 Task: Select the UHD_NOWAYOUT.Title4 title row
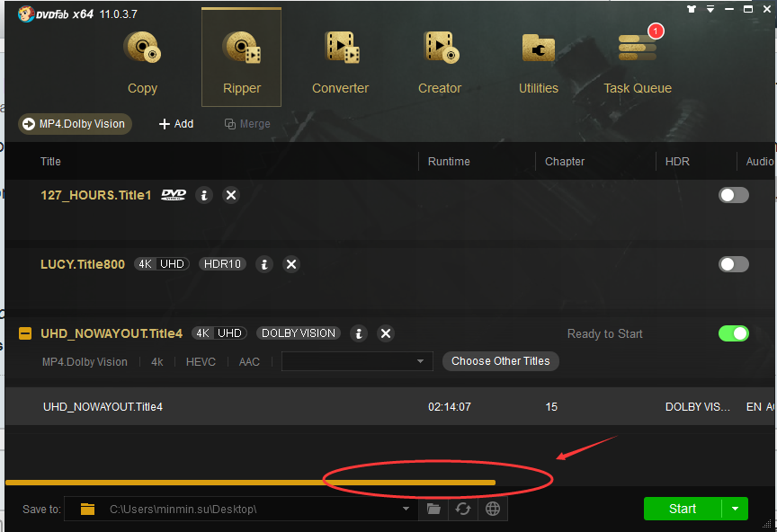[x=390, y=407]
